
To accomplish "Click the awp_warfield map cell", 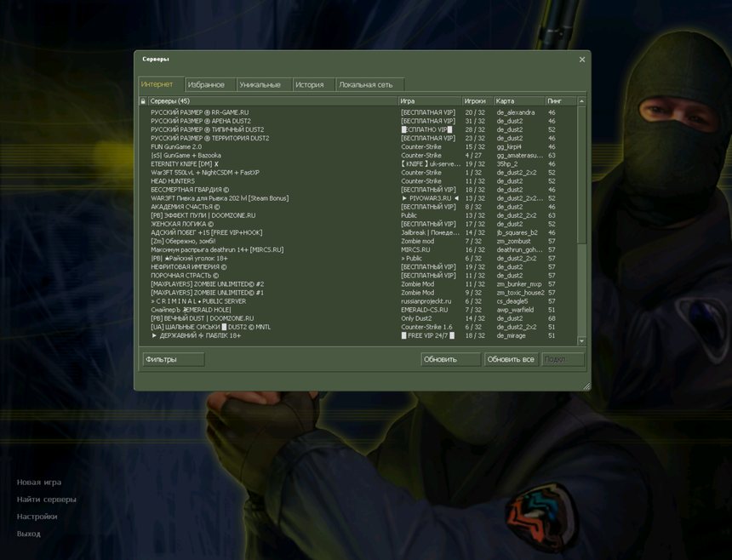I will tap(515, 310).
